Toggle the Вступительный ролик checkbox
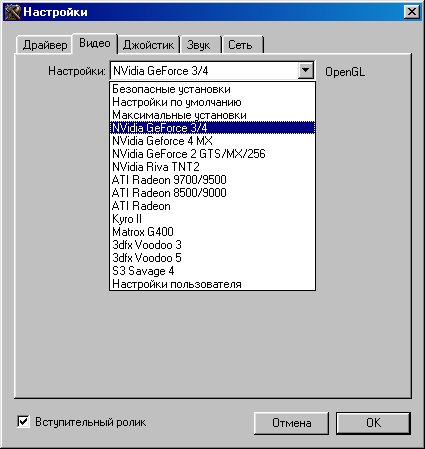The height and width of the screenshot is (449, 425). coord(23,422)
